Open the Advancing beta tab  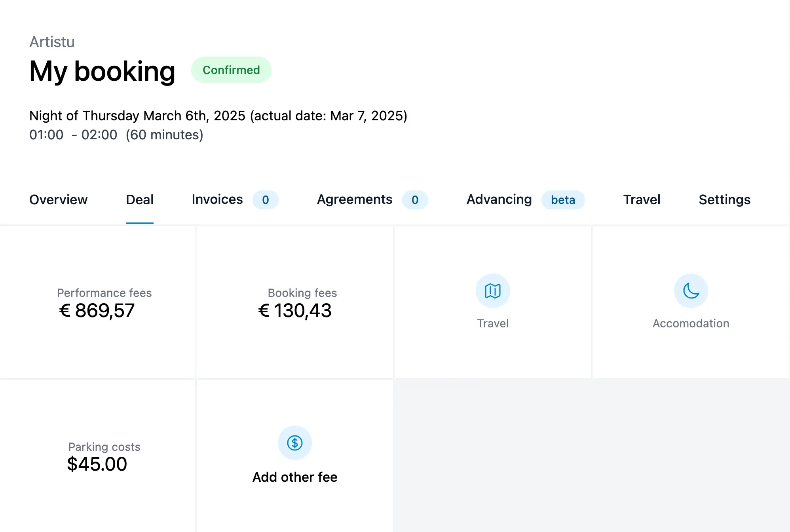pyautogui.click(x=499, y=199)
